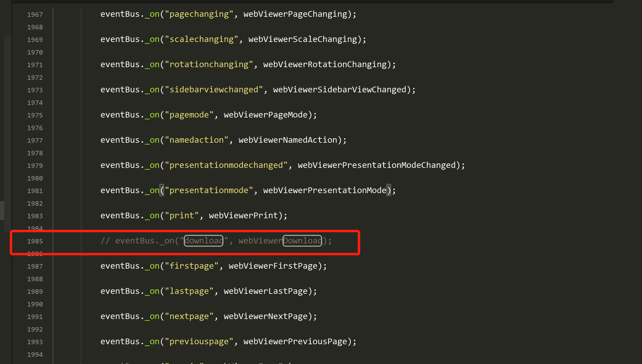Click webViewerPresentationModeChanged identifier
642x364 pixels.
pyautogui.click(x=376, y=165)
